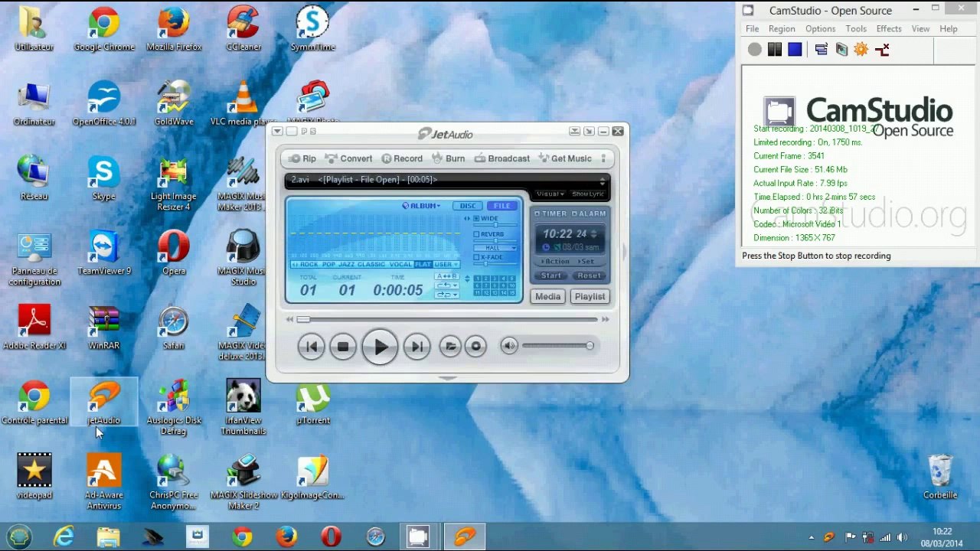The image size is (980, 551).
Task: Click the Show Lyric button
Action: click(x=588, y=194)
